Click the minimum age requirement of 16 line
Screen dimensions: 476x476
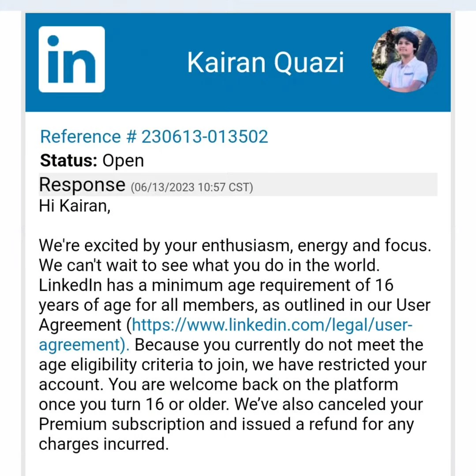(216, 285)
